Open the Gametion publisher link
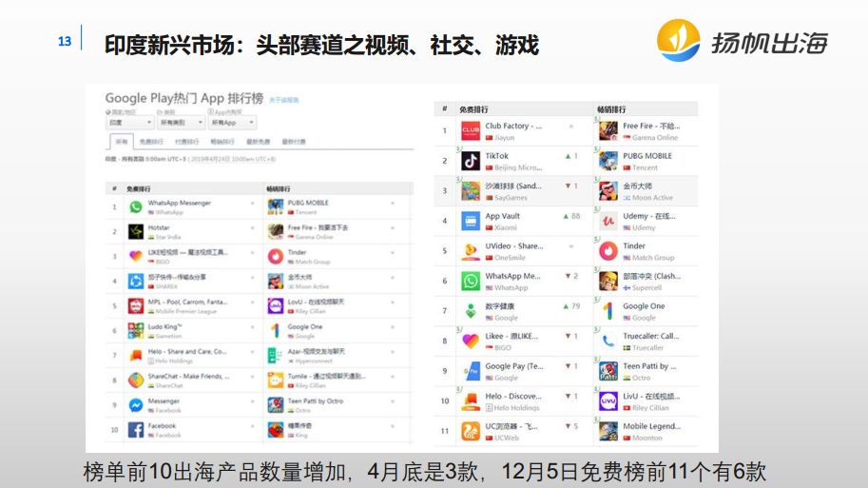Image resolution: width=868 pixels, height=488 pixels. [168, 336]
